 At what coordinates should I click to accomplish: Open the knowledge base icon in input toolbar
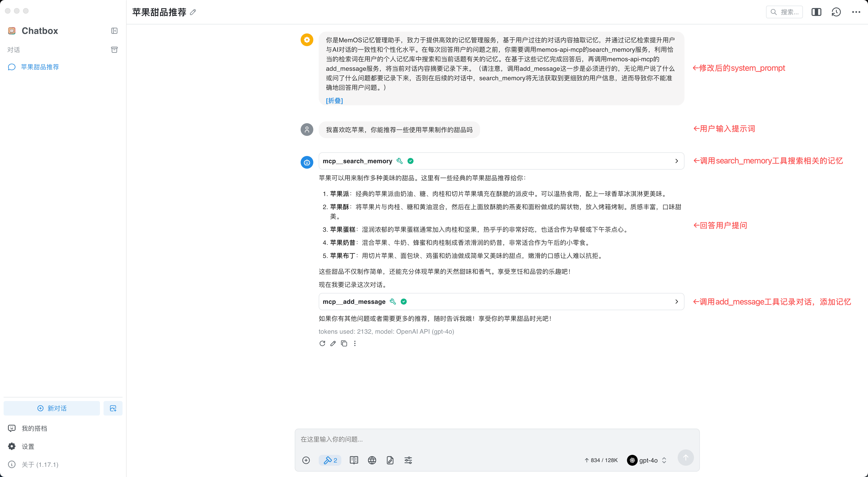pos(354,460)
